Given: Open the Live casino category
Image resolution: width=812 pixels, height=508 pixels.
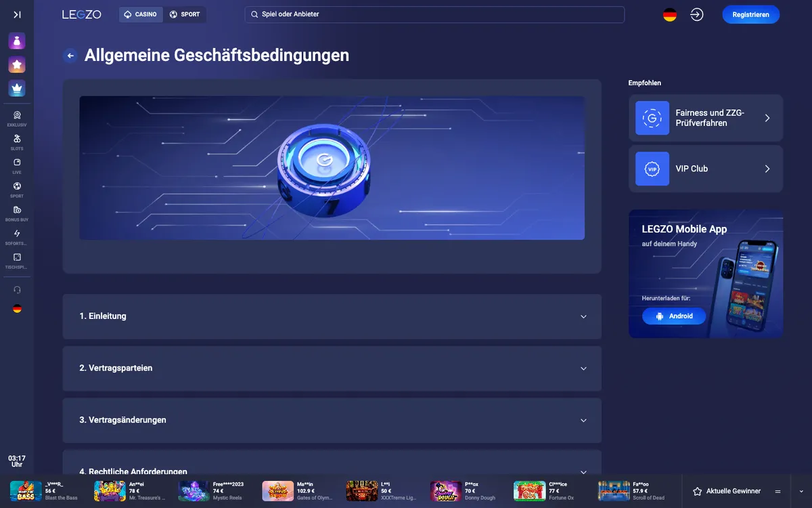Looking at the screenshot, I should click(x=17, y=167).
